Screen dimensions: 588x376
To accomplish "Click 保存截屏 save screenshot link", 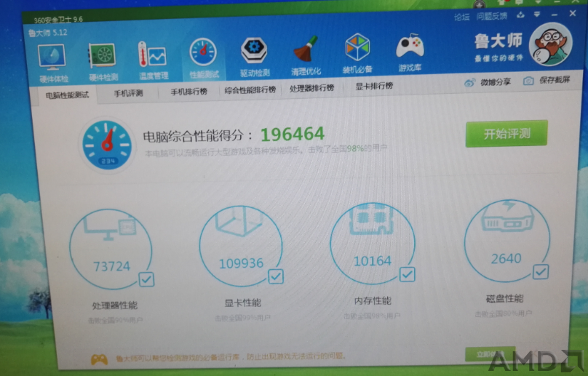I will [x=547, y=80].
